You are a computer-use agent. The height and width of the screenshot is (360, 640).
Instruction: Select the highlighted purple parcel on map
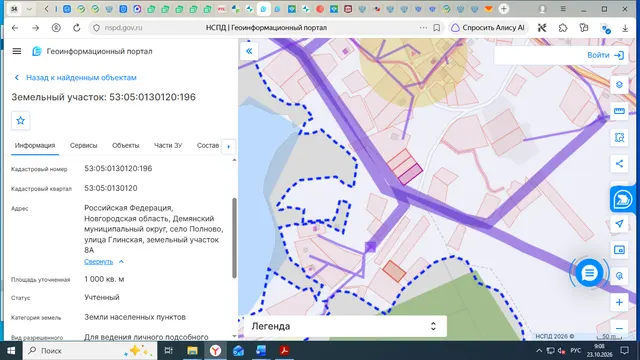(x=410, y=174)
